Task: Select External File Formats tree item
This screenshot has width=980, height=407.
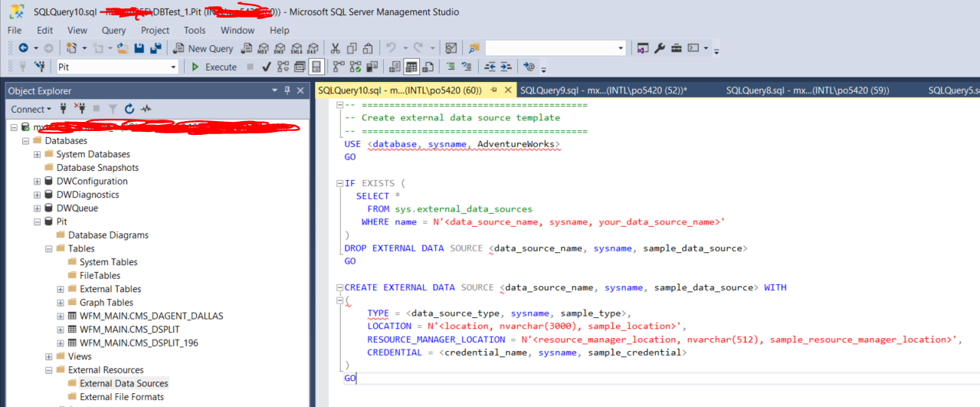Action: pos(121,397)
